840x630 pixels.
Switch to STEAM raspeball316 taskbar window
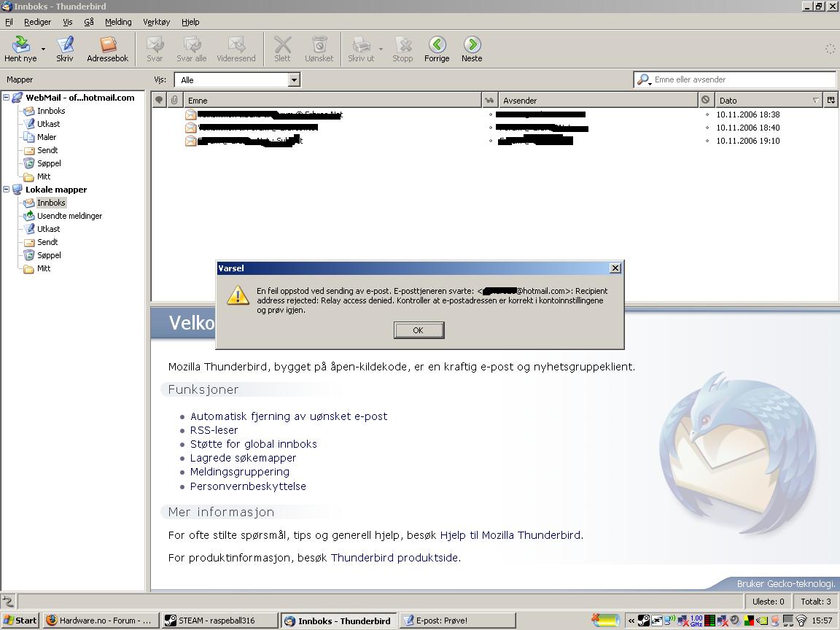coord(219,621)
